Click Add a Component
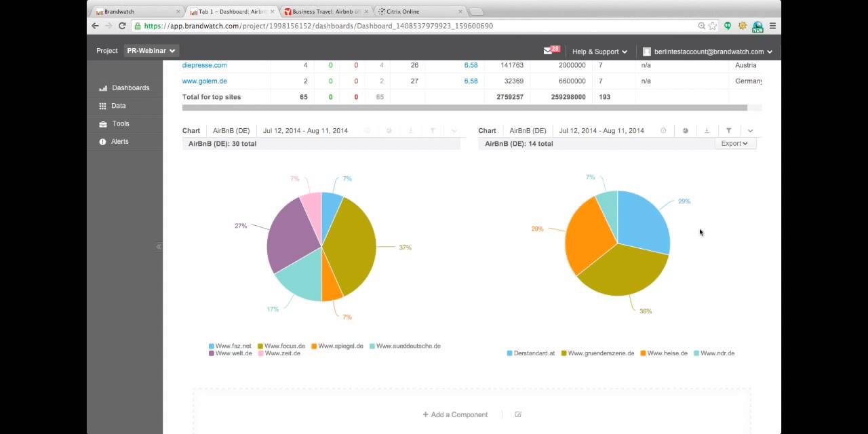The image size is (868, 434). tap(455, 414)
